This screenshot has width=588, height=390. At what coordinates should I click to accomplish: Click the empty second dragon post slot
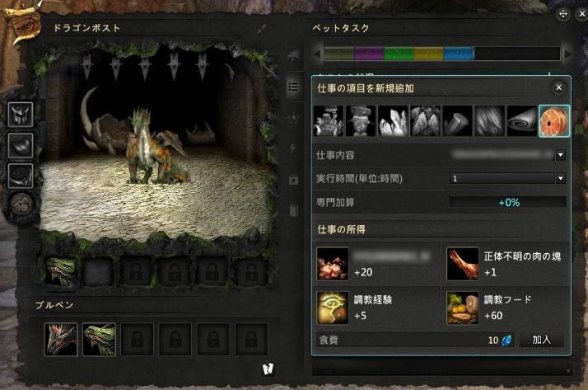click(98, 272)
